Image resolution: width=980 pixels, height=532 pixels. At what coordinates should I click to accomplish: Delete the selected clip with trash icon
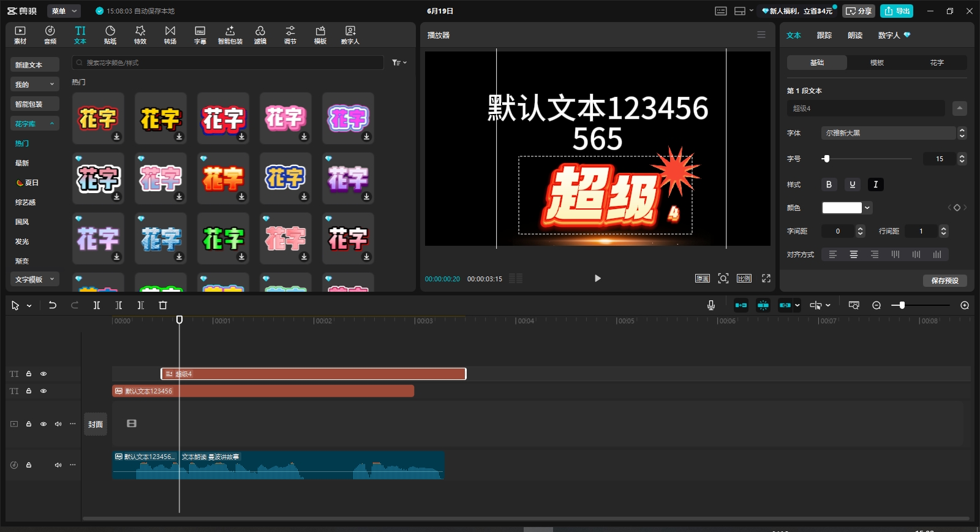click(x=163, y=305)
